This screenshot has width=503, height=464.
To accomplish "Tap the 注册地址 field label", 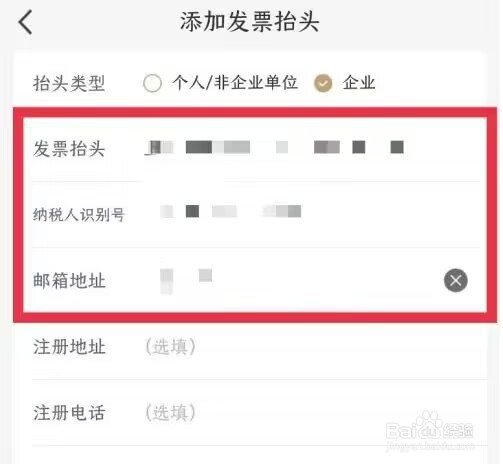I will [69, 347].
